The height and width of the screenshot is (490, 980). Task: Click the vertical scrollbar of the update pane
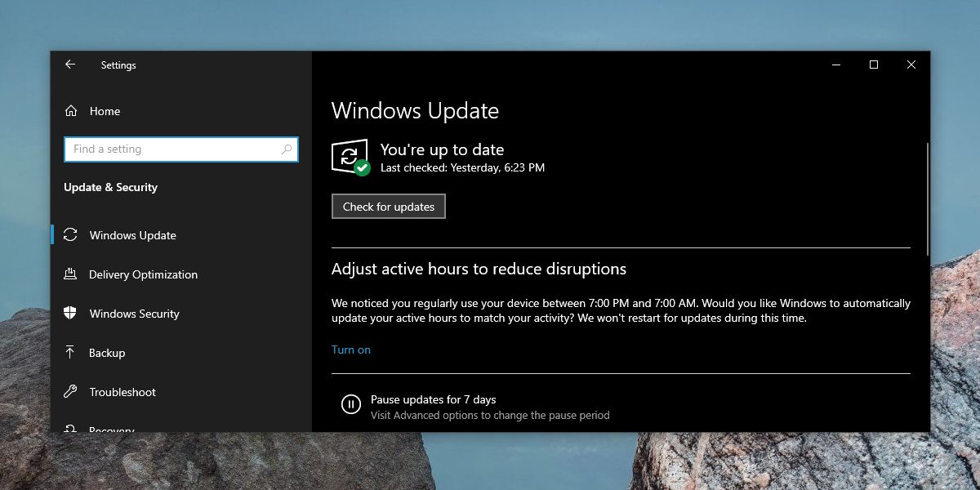928,198
